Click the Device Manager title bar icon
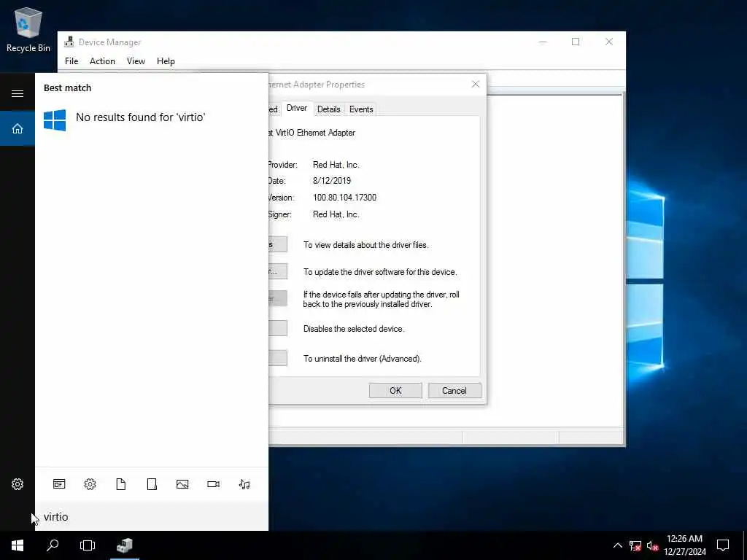Viewport: 747px width, 560px height. (69, 42)
